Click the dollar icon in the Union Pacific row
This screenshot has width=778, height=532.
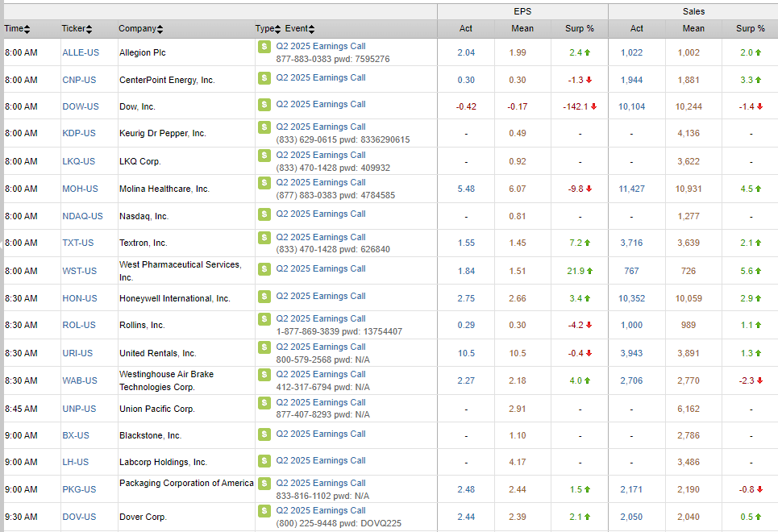coord(264,403)
